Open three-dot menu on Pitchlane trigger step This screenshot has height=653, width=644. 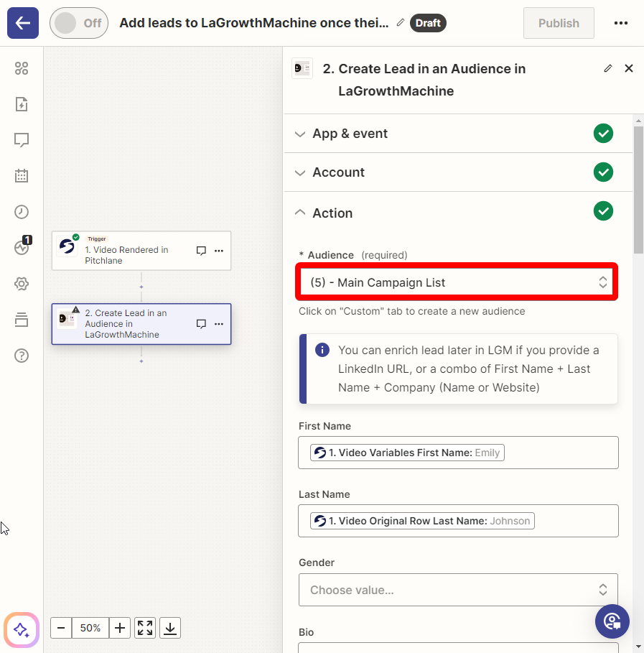coord(219,251)
